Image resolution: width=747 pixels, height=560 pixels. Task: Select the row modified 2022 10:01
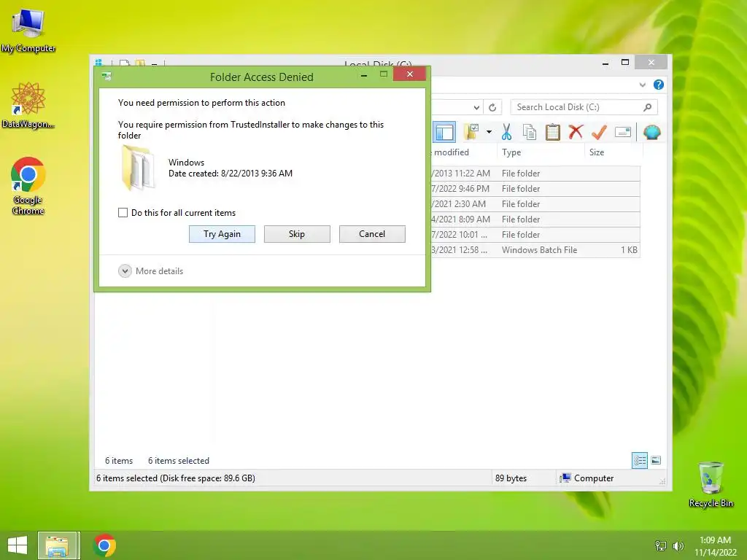point(535,235)
